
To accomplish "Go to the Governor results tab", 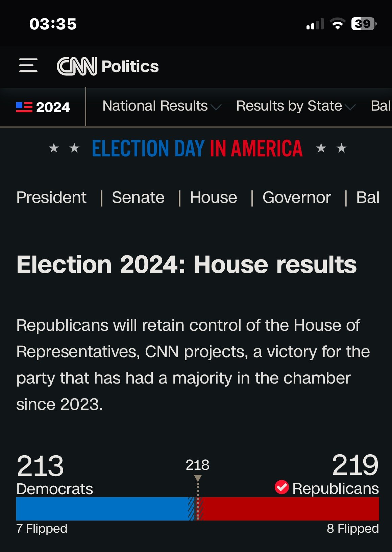I will coord(297,198).
